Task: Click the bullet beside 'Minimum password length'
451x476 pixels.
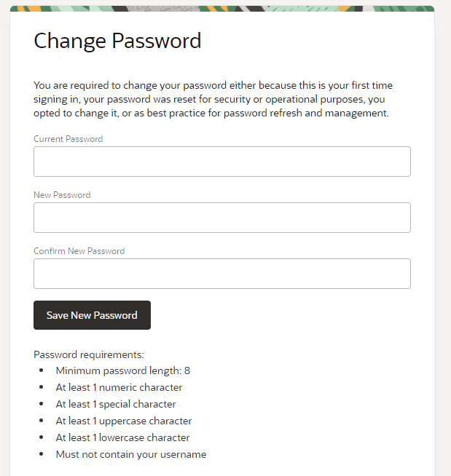Action: [x=42, y=370]
